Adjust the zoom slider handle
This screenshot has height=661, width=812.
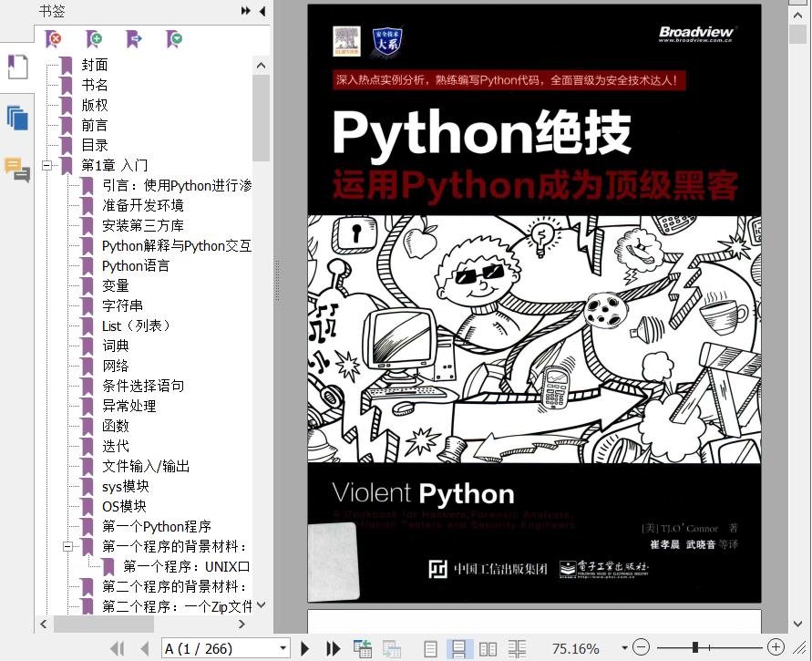pos(695,647)
